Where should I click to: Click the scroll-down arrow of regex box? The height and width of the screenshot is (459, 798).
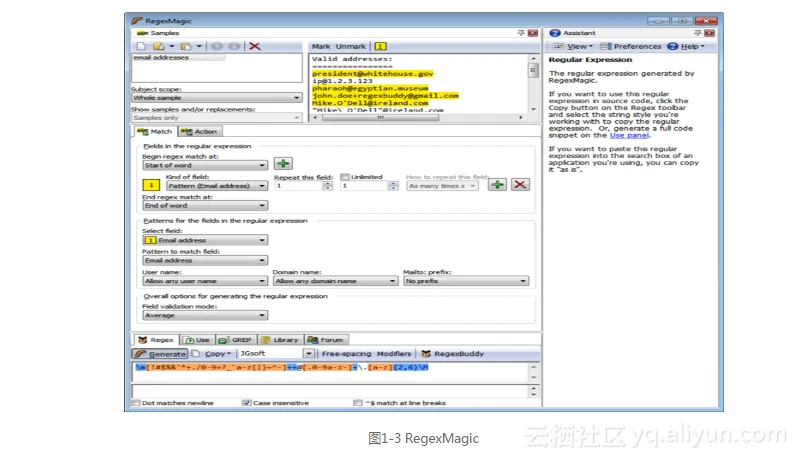533,378
